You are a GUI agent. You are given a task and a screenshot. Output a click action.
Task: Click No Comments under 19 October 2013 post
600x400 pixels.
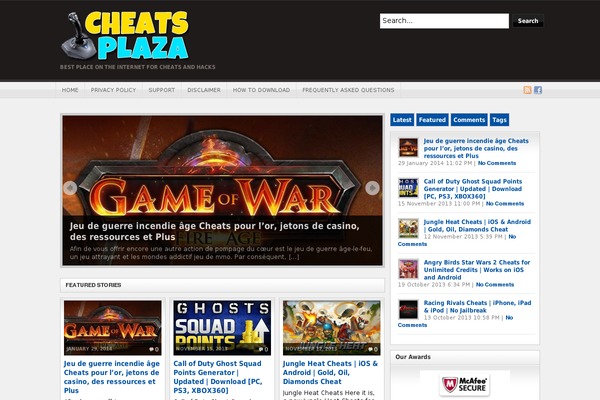(495, 285)
